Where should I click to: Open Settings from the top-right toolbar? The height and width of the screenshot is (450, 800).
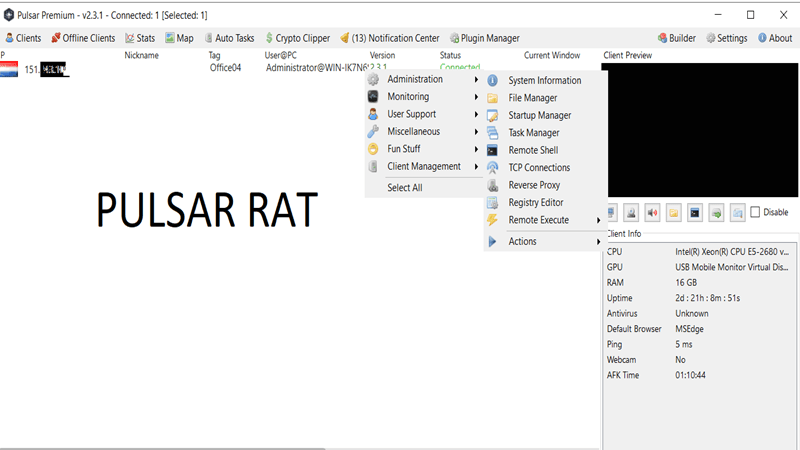tap(726, 38)
